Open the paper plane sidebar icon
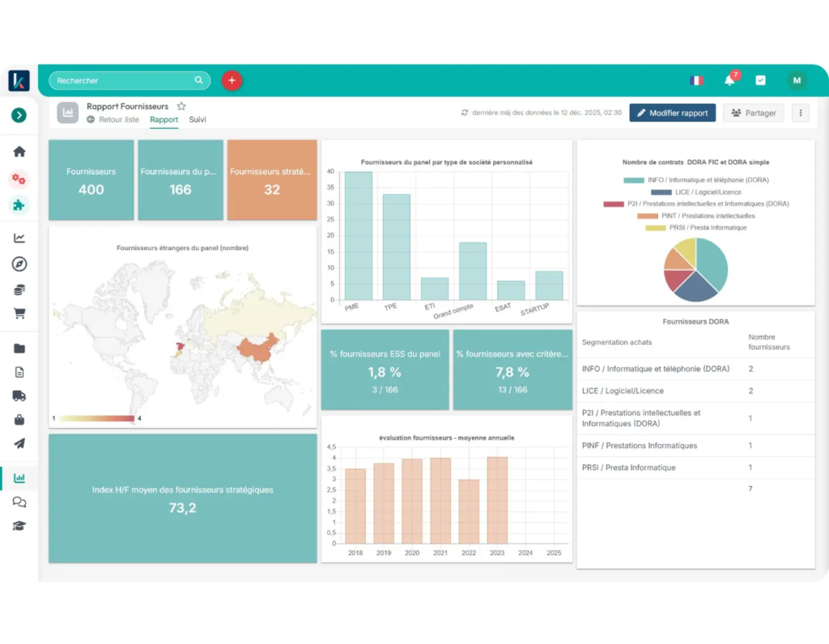829x644 pixels. tap(19, 443)
